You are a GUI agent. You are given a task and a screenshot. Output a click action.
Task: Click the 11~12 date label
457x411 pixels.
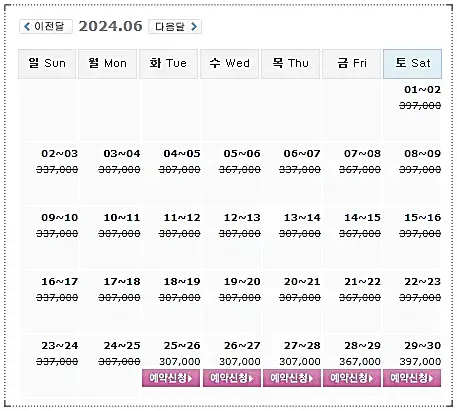tap(182, 218)
